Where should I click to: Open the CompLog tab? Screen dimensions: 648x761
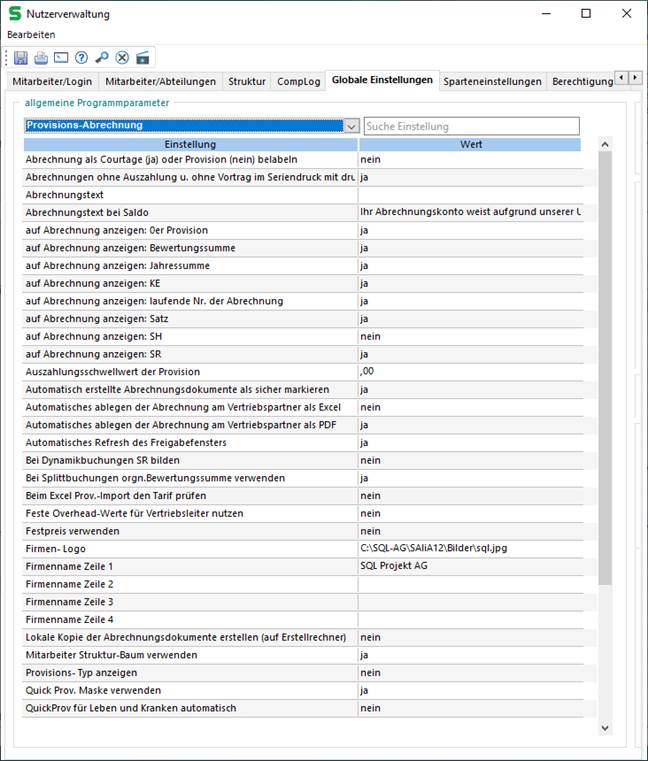tap(299, 82)
